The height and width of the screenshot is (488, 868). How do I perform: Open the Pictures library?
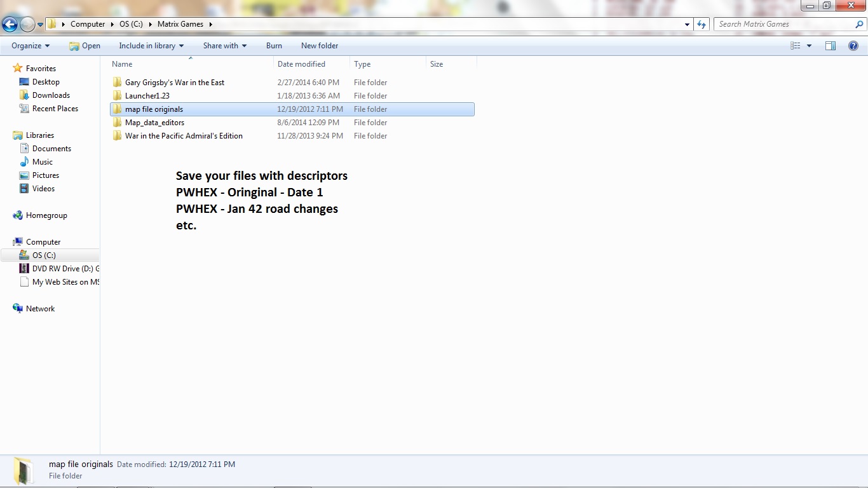(46, 175)
